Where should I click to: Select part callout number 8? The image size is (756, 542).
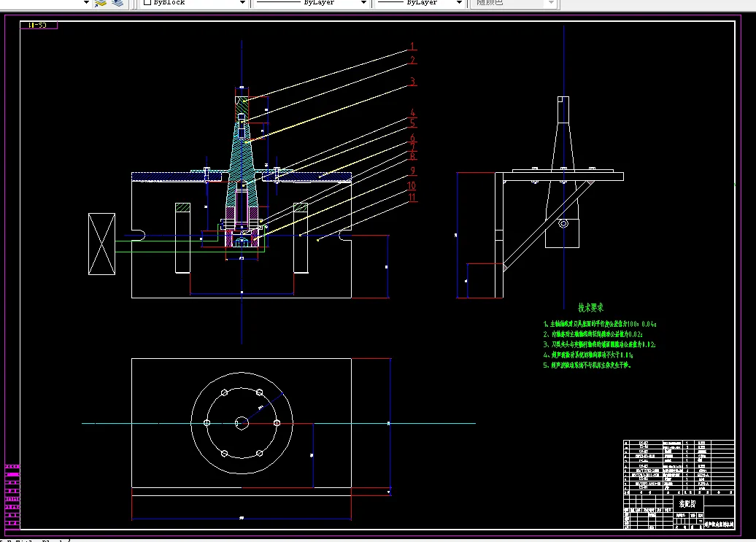(x=413, y=156)
